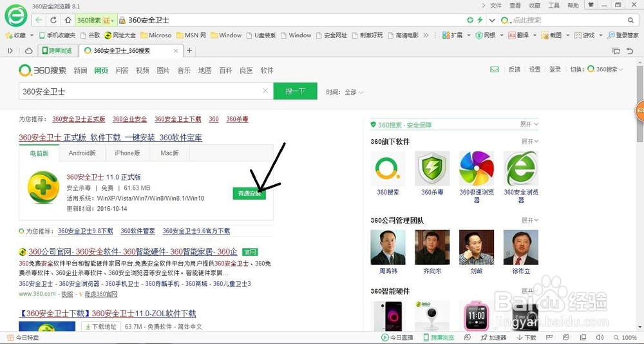Reload the page with the refresh icon
Screen dimensions: 644x344
coord(53,20)
